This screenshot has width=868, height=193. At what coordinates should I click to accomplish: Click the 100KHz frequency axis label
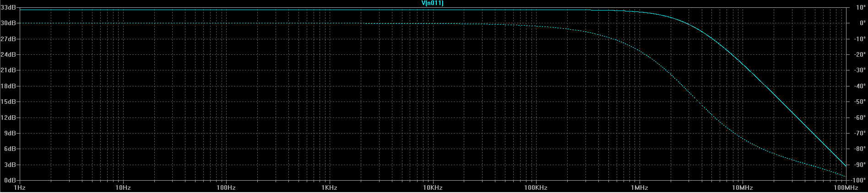(536, 188)
